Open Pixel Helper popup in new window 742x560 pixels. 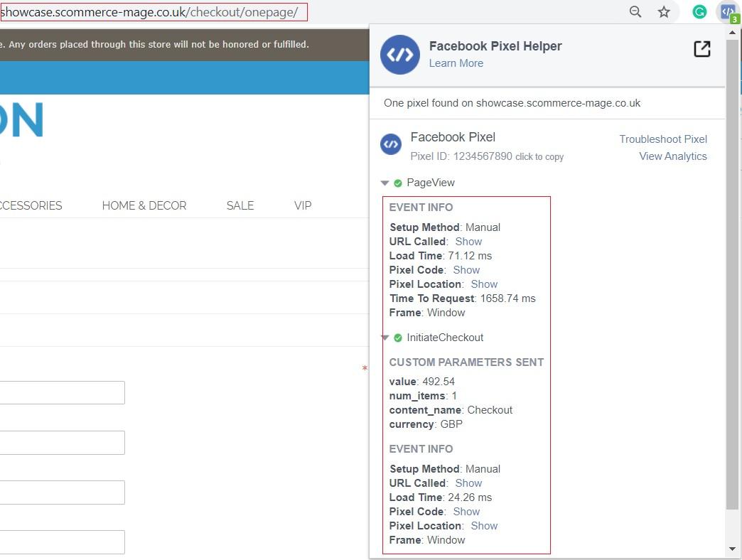click(701, 49)
